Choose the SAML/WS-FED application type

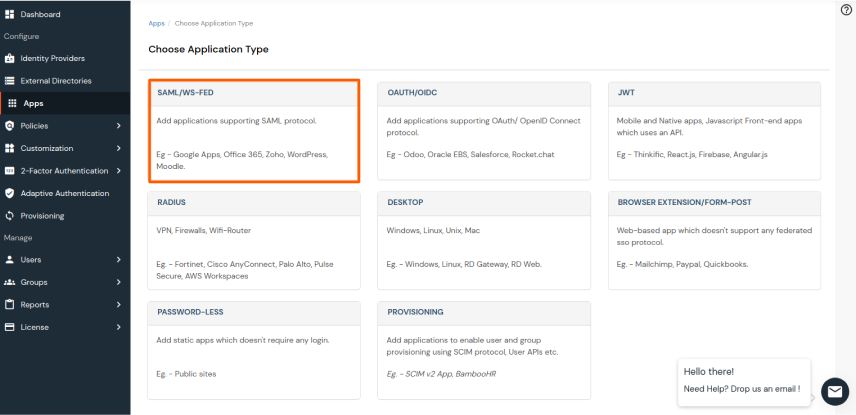tap(254, 131)
